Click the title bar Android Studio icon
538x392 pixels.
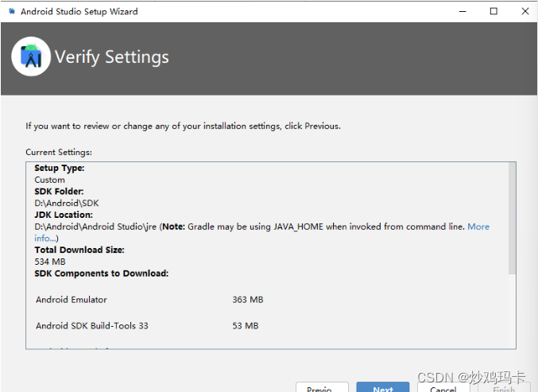(12, 11)
